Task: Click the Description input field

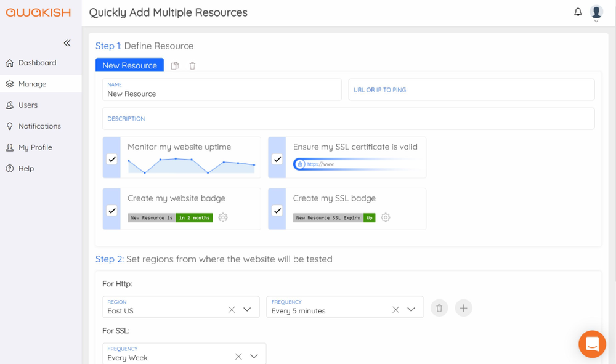Action: [x=349, y=119]
